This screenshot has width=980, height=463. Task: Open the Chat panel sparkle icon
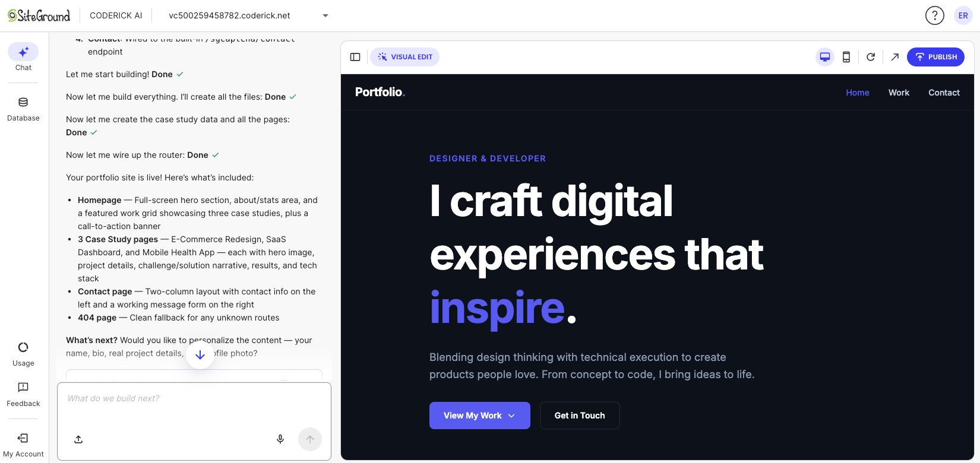coord(23,52)
